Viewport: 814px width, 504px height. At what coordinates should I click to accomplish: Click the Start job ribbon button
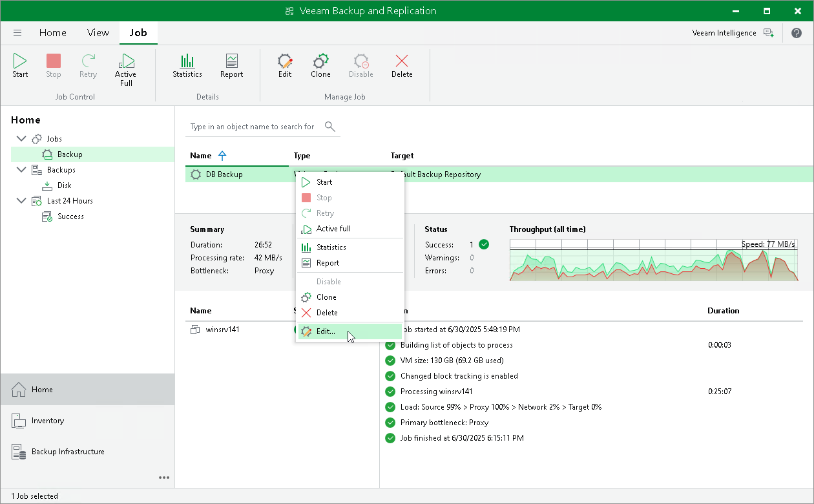click(x=20, y=67)
